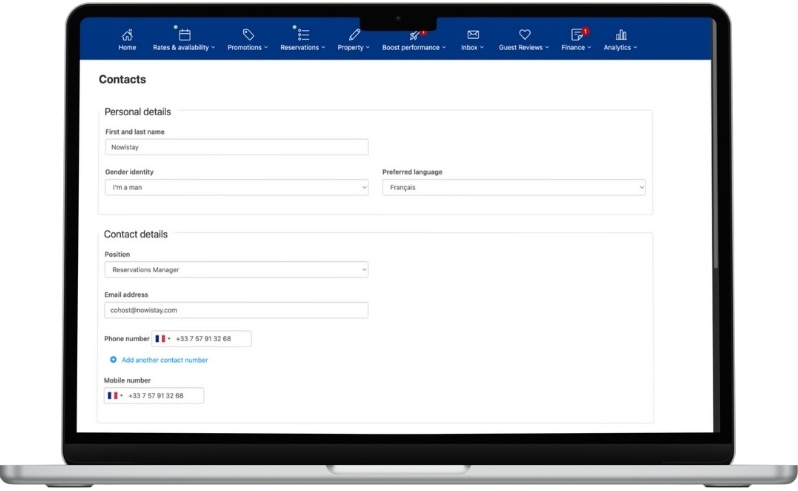Click the Finance document icon
The width and height of the screenshot is (798, 491).
coord(577,35)
